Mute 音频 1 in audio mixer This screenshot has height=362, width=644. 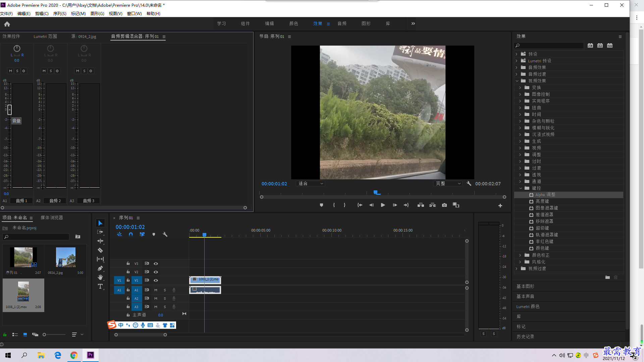click(10, 71)
